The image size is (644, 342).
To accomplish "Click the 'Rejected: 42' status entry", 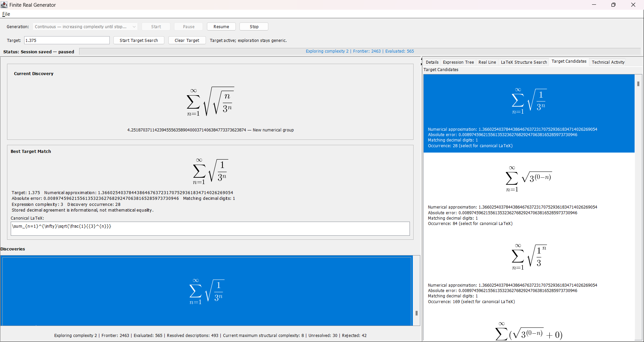I will [354, 335].
